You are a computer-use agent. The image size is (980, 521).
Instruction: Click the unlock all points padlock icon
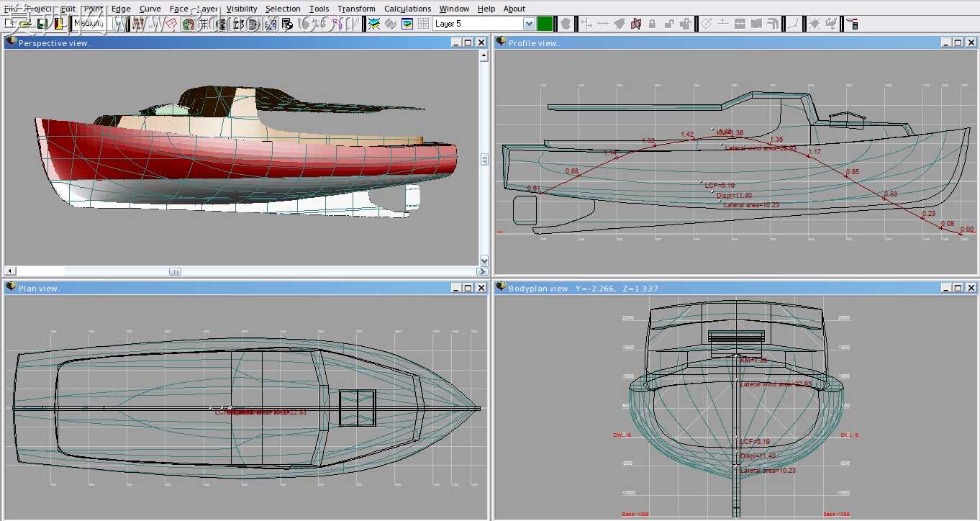click(x=686, y=24)
